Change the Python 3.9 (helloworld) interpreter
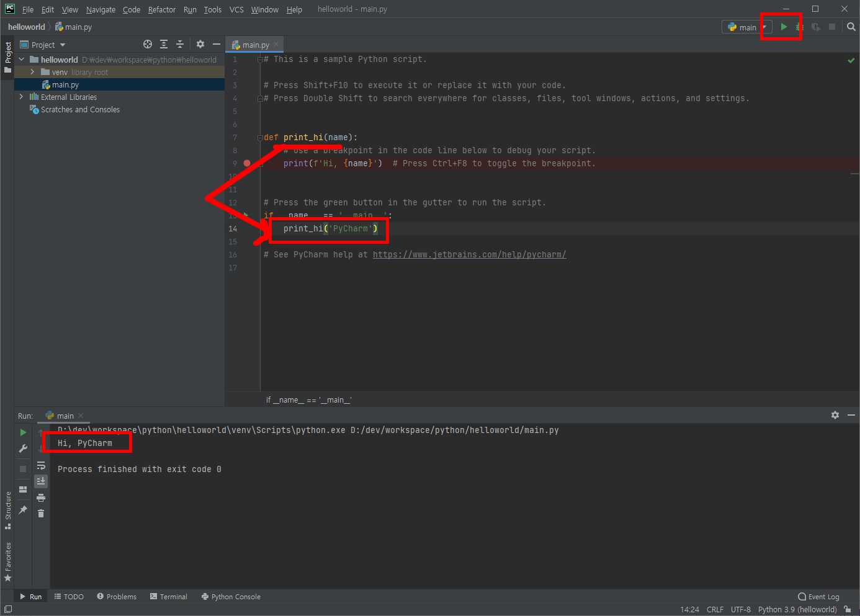This screenshot has height=616, width=860. point(797,609)
